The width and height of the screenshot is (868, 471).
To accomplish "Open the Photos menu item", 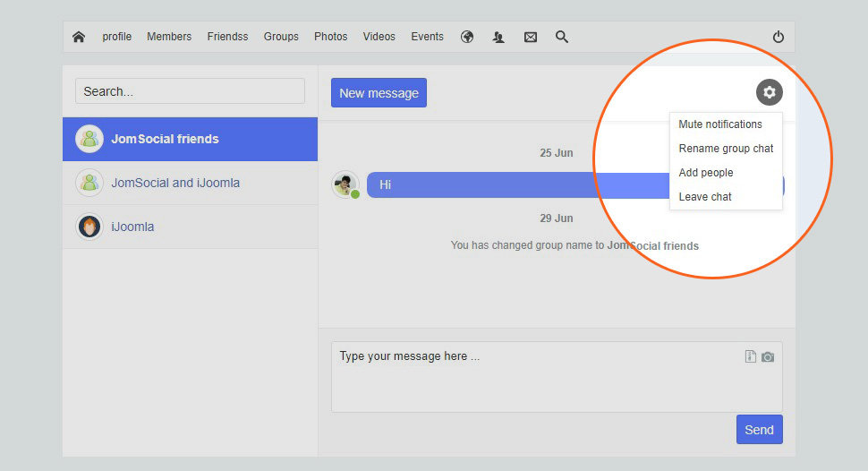I will pos(330,37).
